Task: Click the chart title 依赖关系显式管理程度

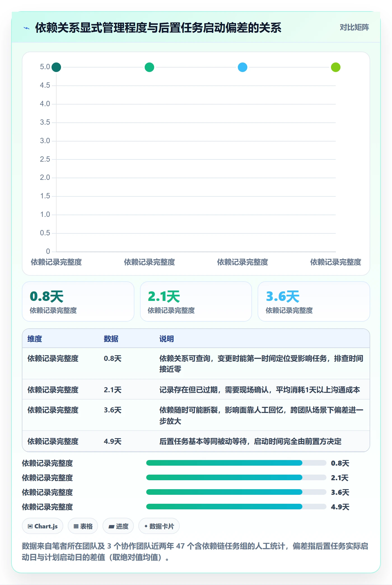Action: pos(158,28)
